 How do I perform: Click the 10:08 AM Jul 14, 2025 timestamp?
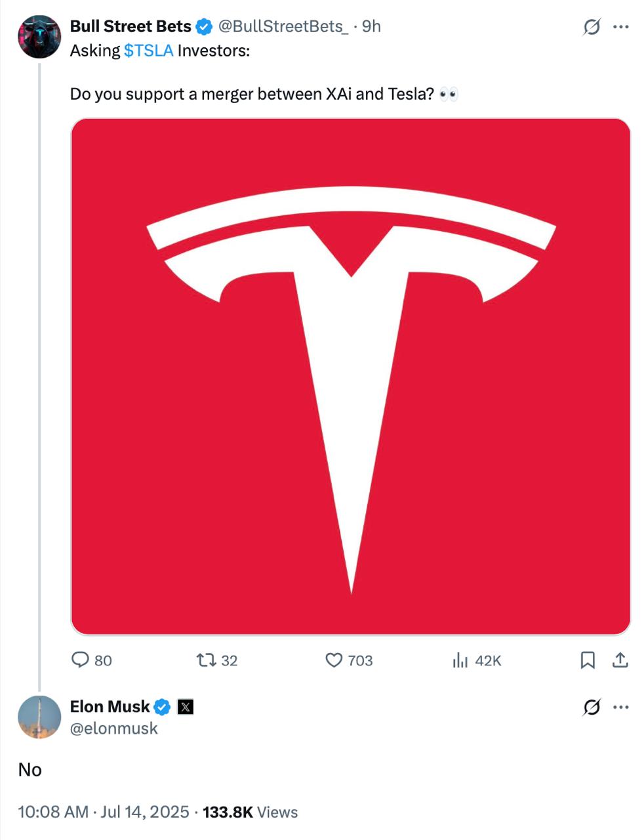[104, 812]
